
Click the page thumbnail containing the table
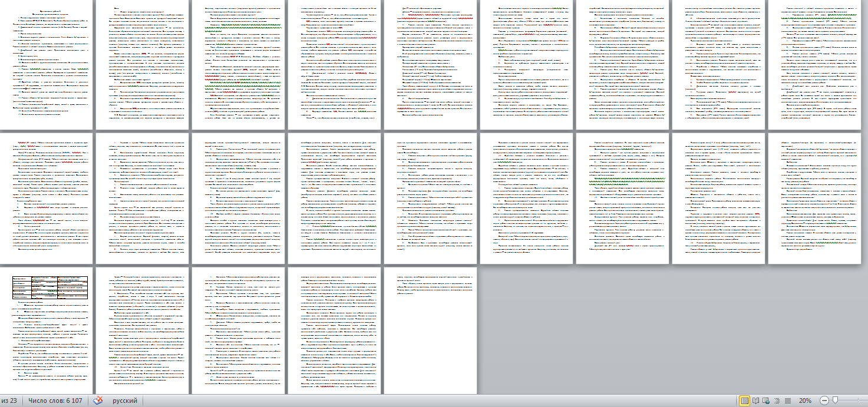(x=46, y=330)
